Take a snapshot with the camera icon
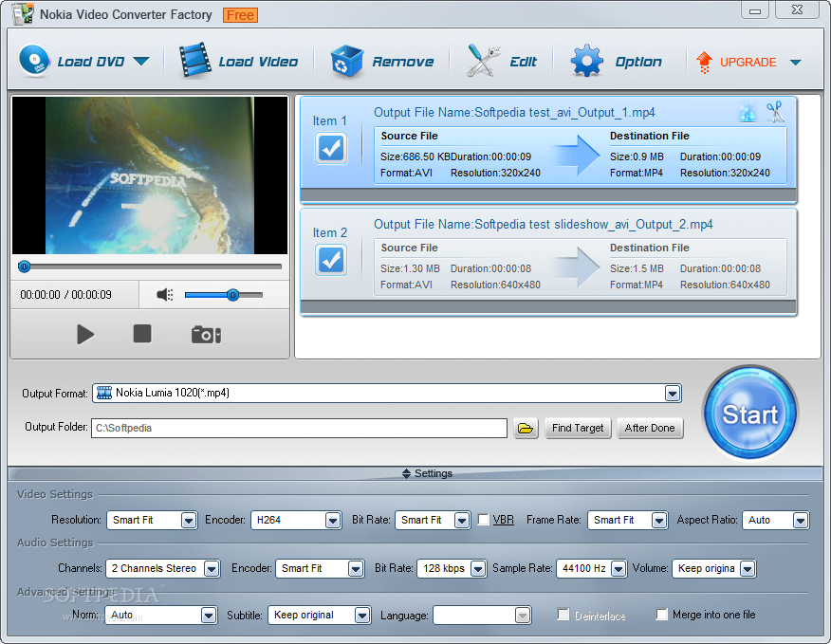The width and height of the screenshot is (831, 644). tap(206, 335)
